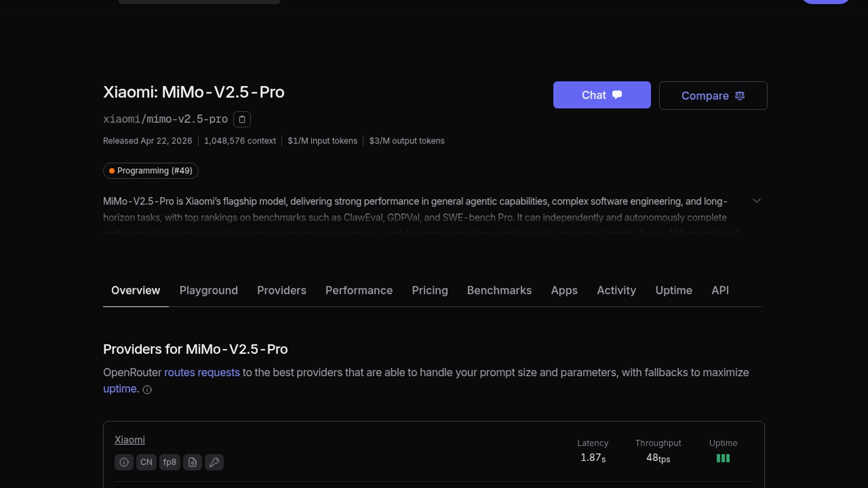Open the Providers tab
The height and width of the screenshot is (488, 868).
[x=282, y=291]
